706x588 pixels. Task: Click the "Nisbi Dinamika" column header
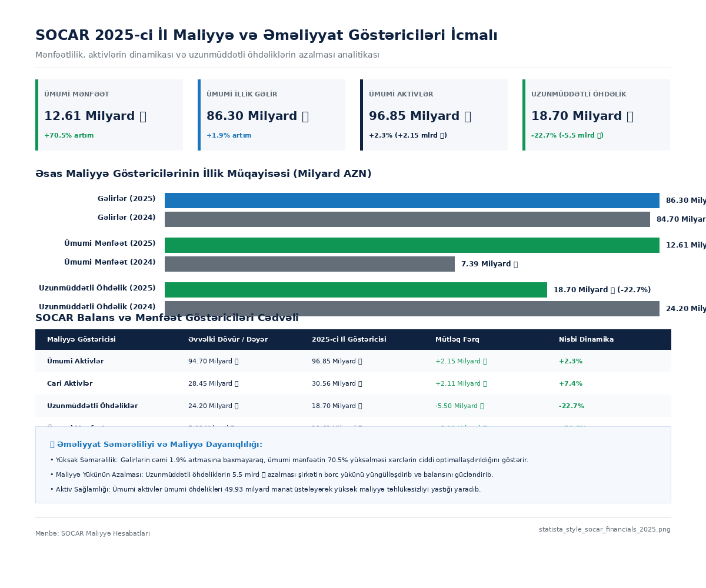(586, 340)
